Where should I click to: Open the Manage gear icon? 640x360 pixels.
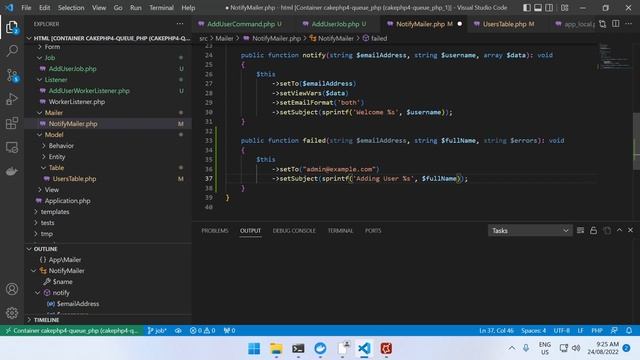tap(12, 313)
